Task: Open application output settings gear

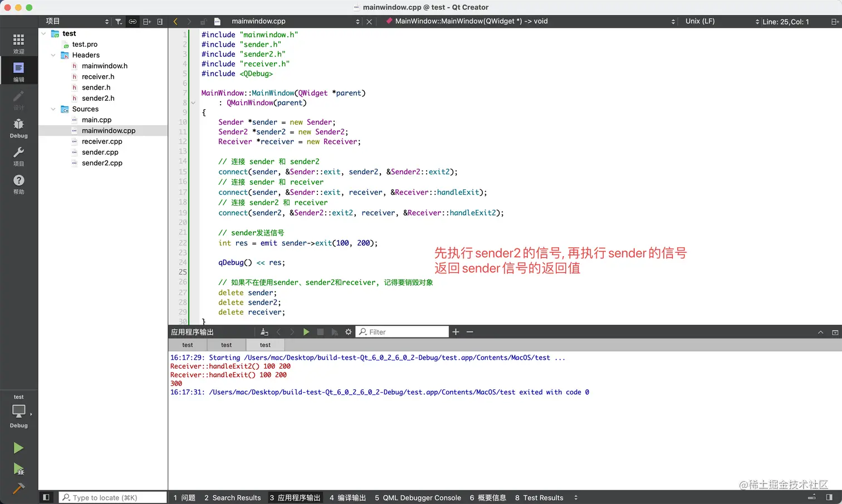Action: (x=349, y=332)
